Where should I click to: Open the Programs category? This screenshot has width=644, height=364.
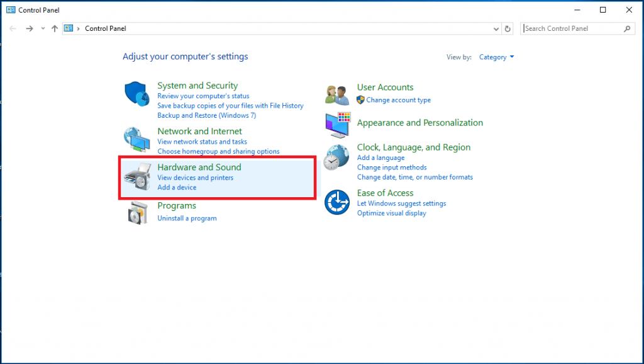click(x=177, y=206)
